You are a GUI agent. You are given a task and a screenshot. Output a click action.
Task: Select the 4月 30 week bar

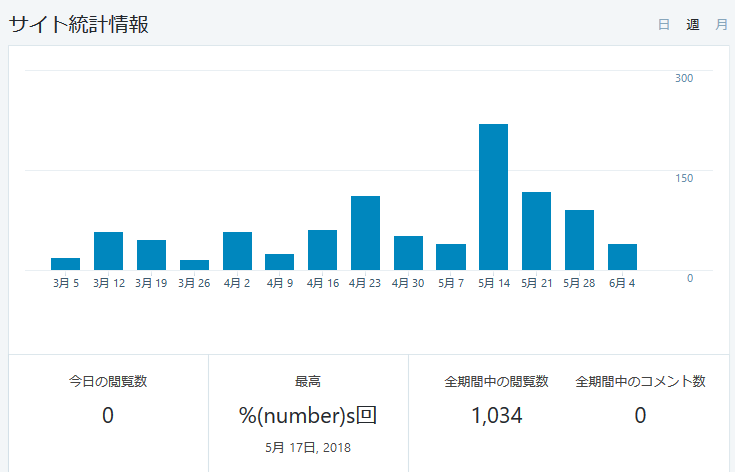click(408, 253)
